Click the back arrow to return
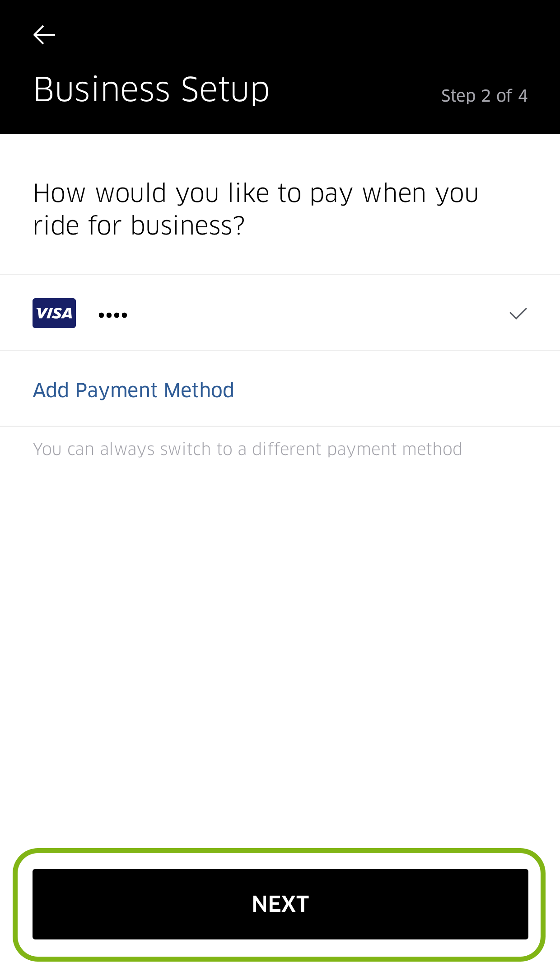This screenshot has width=560, height=972. (x=44, y=34)
